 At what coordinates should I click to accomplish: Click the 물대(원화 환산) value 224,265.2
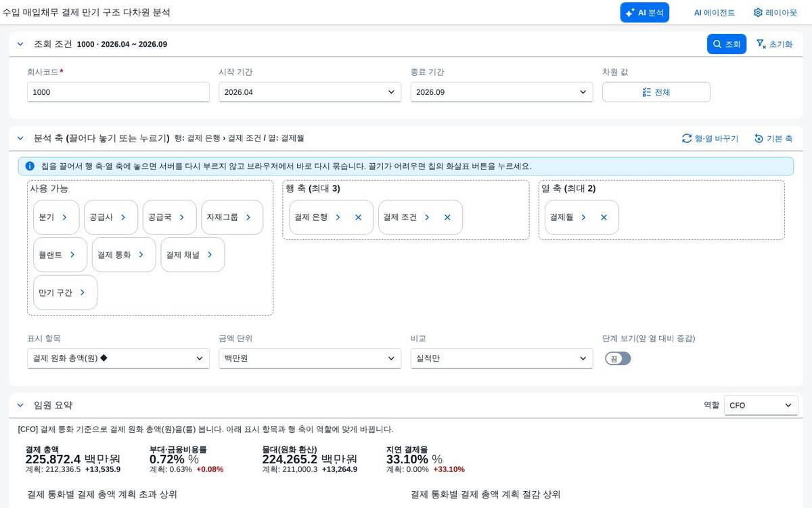click(x=290, y=459)
